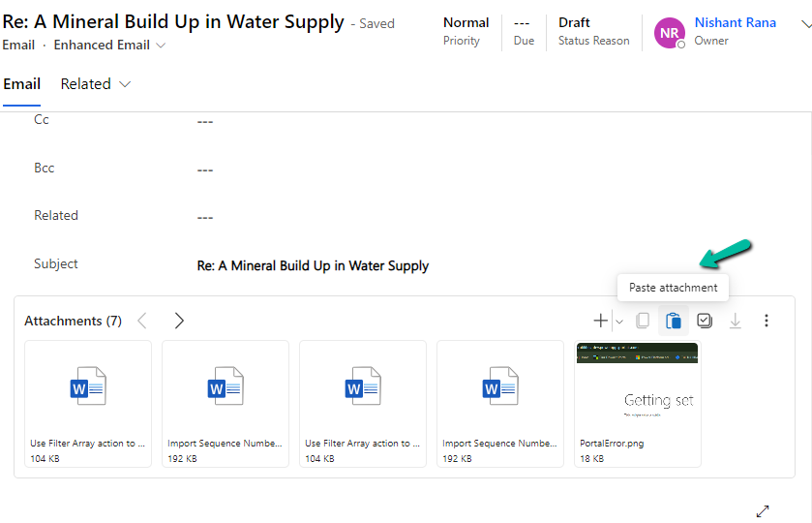The image size is (812, 523).
Task: Click the PortalError.png file name
Action: point(612,444)
